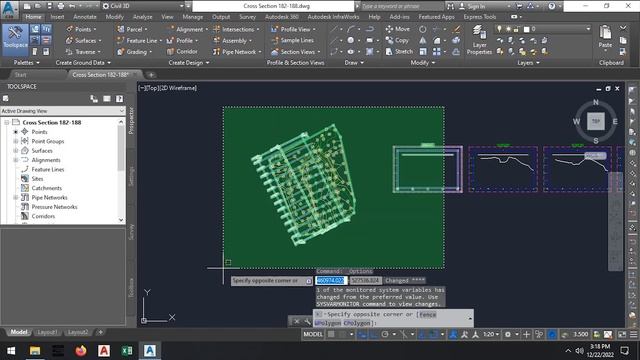This screenshot has width=640, height=360.
Task: Expand the Modify panel title
Action: click(x=422, y=62)
